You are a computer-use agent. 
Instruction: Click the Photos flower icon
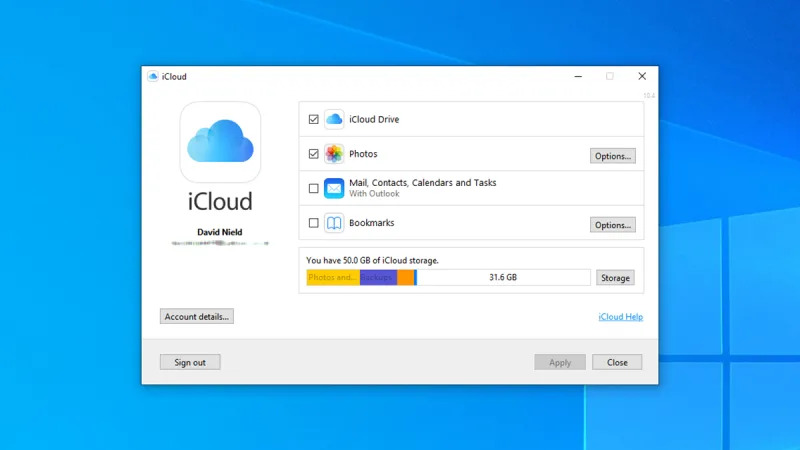click(334, 154)
